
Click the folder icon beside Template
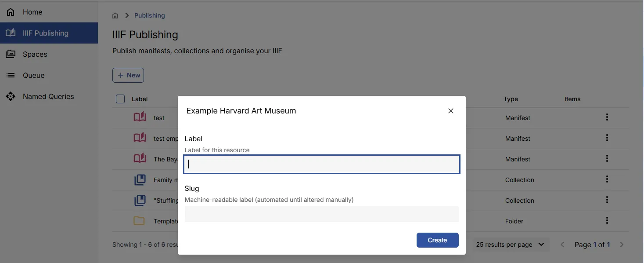pos(140,221)
